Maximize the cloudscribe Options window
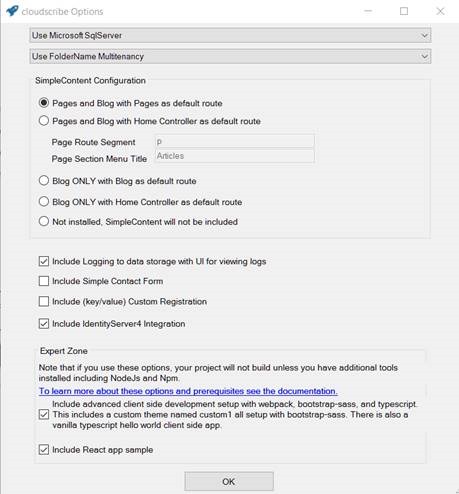This screenshot has width=459, height=494. point(404,11)
